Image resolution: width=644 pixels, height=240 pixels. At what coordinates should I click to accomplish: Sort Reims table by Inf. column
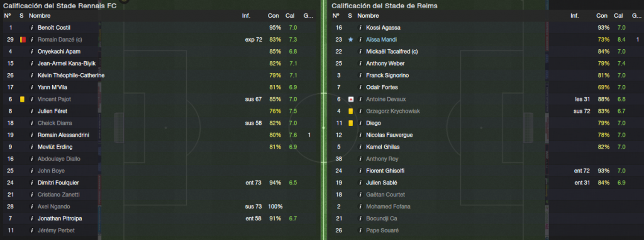(x=575, y=16)
